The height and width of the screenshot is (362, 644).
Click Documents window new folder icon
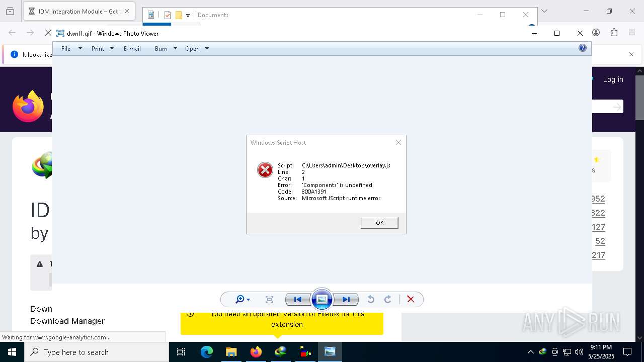179,15
